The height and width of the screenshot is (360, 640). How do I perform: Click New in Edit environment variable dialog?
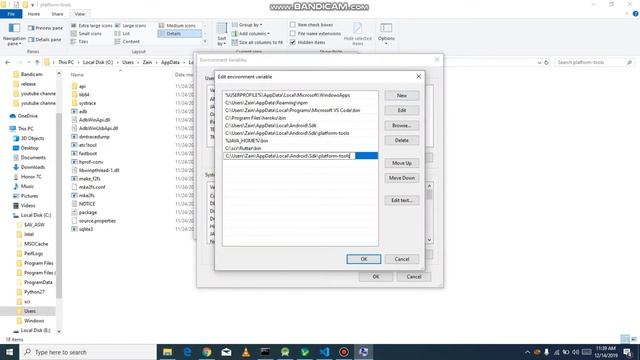coord(402,96)
